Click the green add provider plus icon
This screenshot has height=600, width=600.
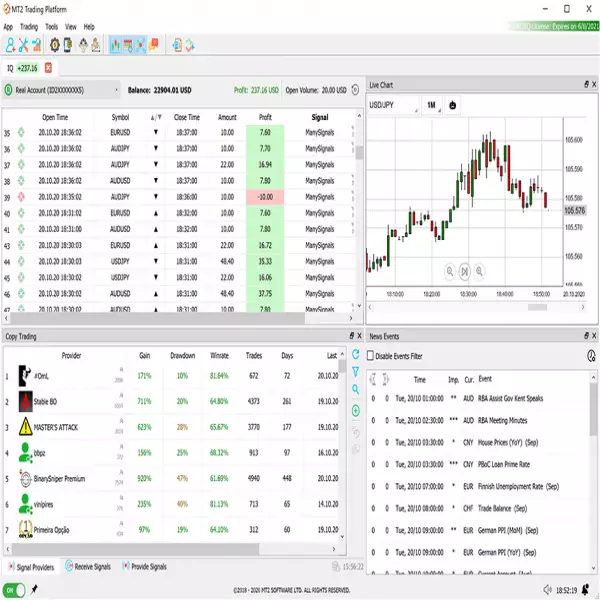pos(355,411)
